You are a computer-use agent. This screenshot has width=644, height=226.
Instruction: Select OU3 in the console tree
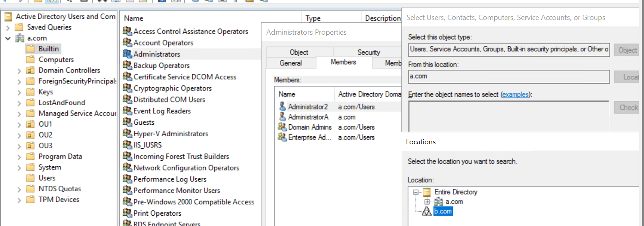(45, 145)
